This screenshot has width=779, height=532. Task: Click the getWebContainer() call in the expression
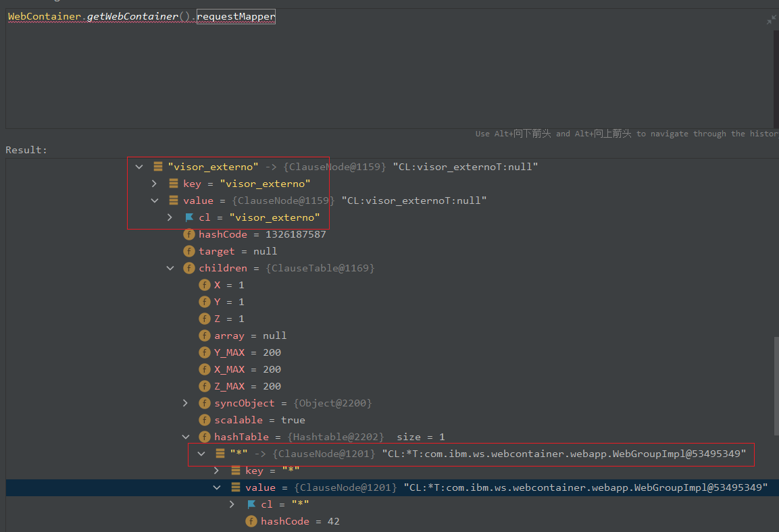[x=138, y=16]
